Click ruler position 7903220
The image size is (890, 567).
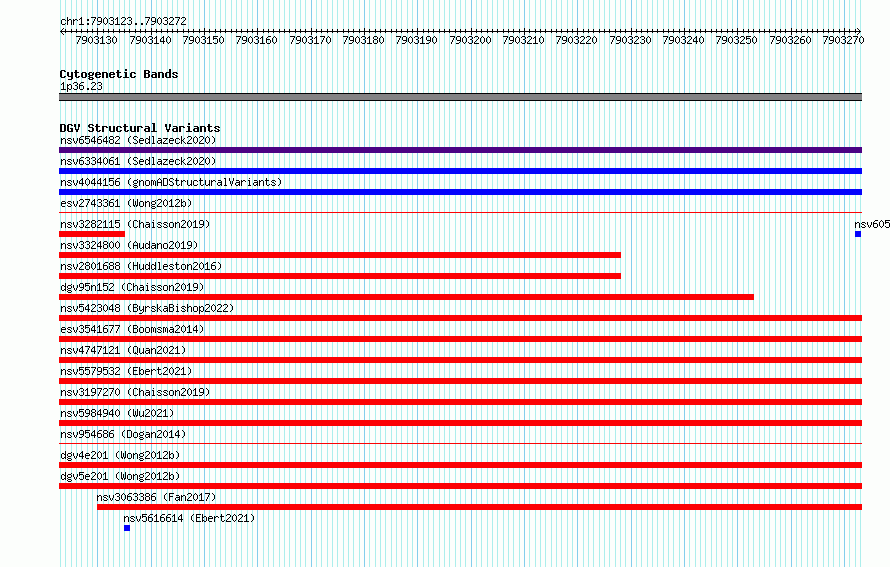577,40
